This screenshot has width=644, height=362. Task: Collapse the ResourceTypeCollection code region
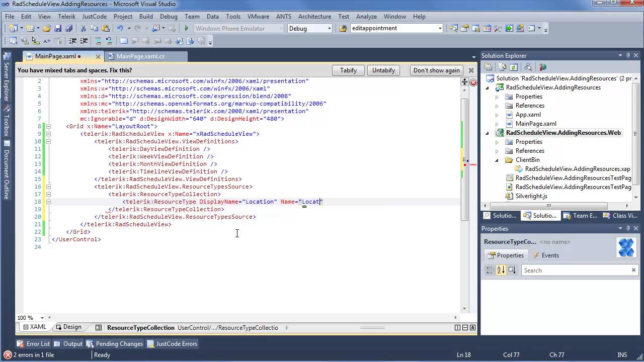tap(49, 194)
